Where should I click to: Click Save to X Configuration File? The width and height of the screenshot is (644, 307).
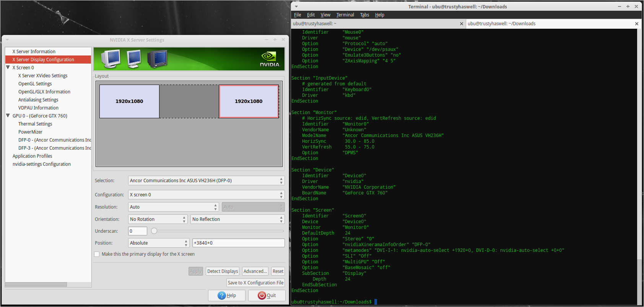click(x=256, y=283)
